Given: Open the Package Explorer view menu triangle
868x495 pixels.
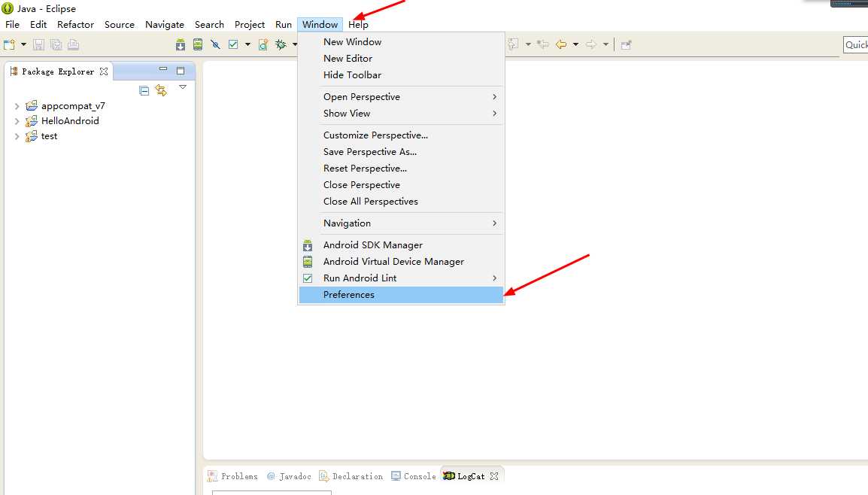Looking at the screenshot, I should click(183, 87).
